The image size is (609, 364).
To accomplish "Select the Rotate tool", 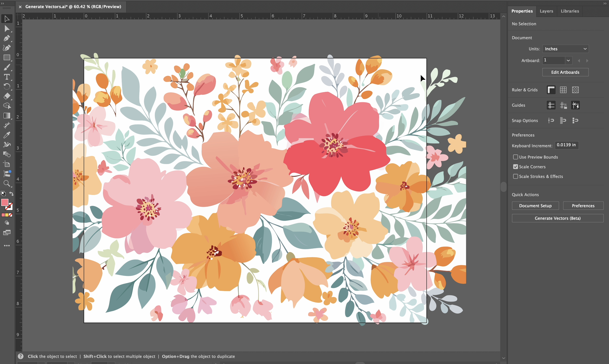I will [7, 87].
